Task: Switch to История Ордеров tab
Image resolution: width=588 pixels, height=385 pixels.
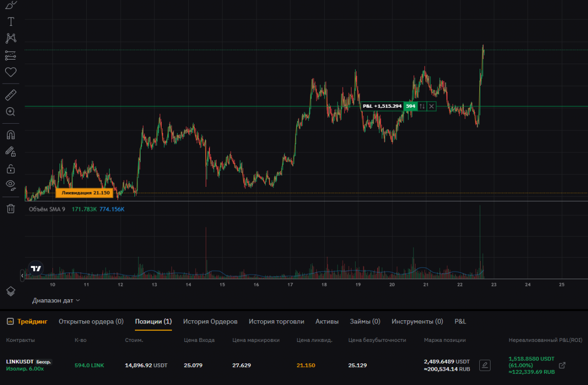Action: (210, 321)
